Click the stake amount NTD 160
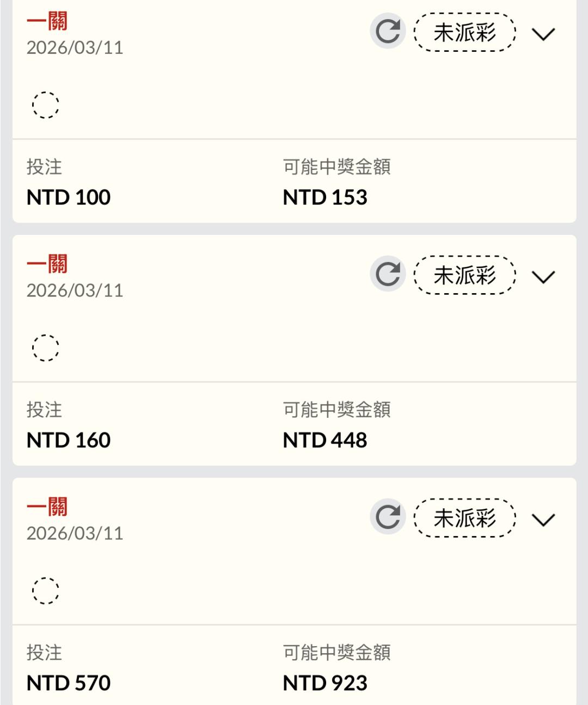 pos(69,440)
